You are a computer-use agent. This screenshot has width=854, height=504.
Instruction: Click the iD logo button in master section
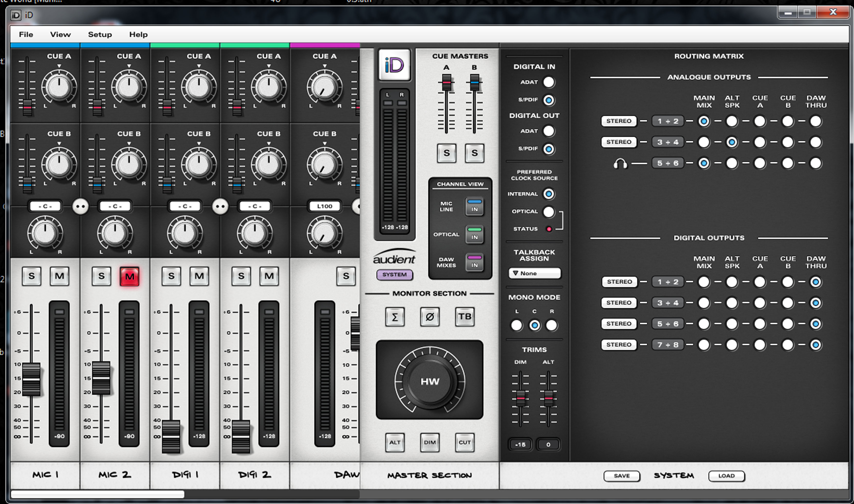pyautogui.click(x=394, y=65)
